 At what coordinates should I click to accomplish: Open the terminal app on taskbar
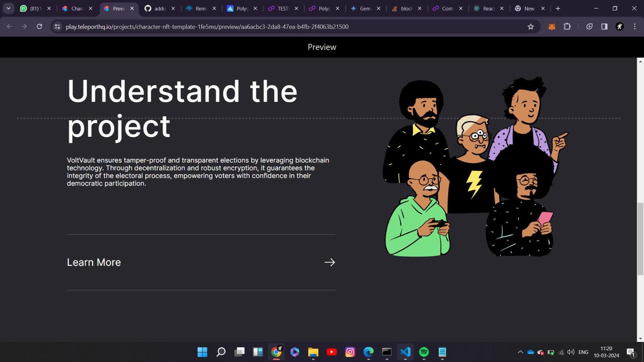[387, 352]
